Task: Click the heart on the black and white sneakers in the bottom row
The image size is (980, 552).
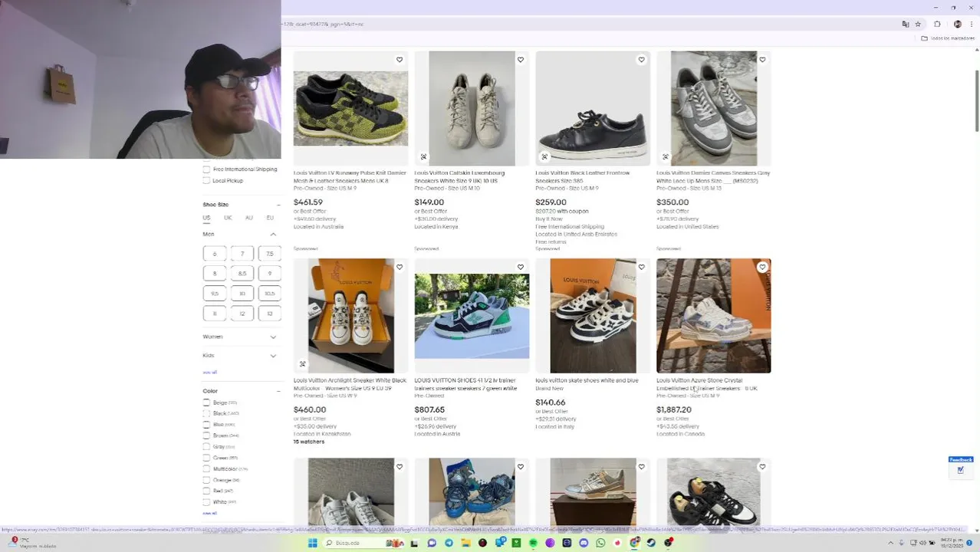Action: pos(762,466)
